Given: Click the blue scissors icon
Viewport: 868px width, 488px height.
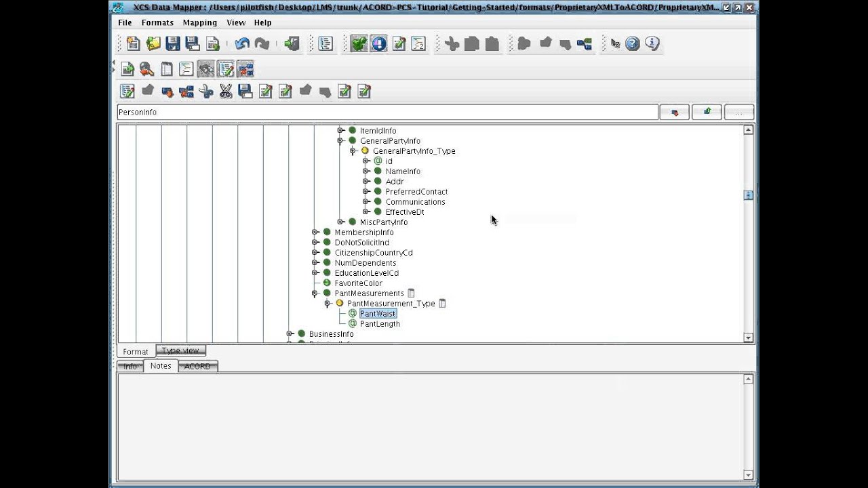Looking at the screenshot, I should [x=206, y=91].
